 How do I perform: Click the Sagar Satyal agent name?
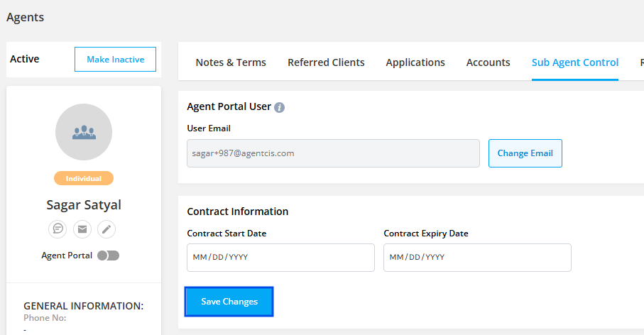pos(84,205)
